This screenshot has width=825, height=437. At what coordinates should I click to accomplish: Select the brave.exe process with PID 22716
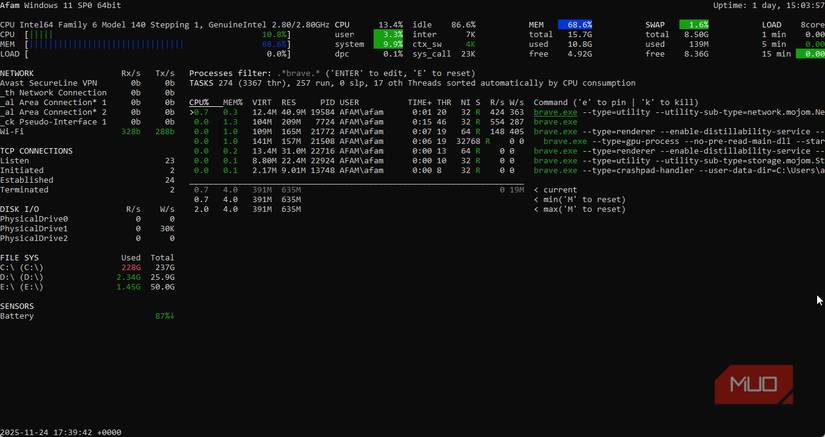click(507, 151)
